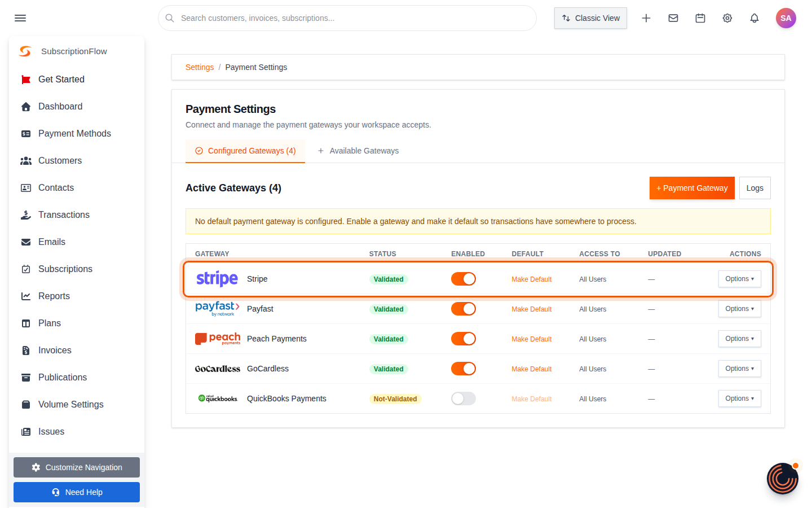Click the SubscriptionFlow logo icon
This screenshot has height=508, width=812.
pyautogui.click(x=25, y=51)
